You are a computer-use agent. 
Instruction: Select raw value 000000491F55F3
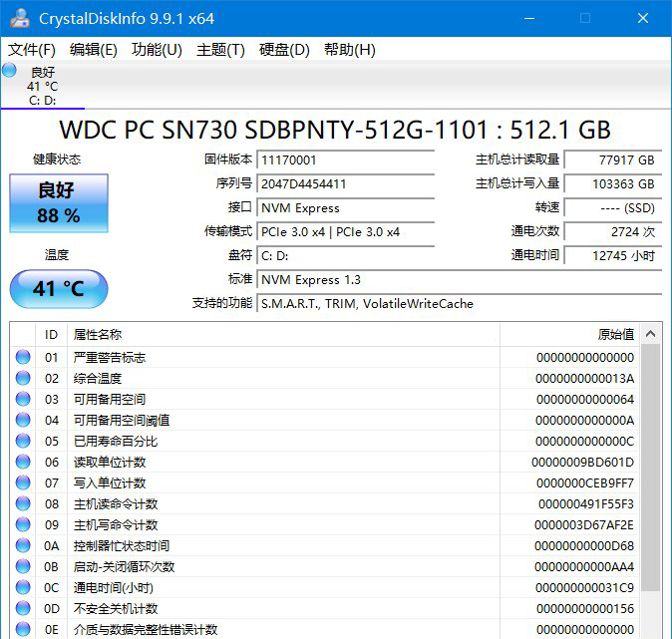point(586,504)
